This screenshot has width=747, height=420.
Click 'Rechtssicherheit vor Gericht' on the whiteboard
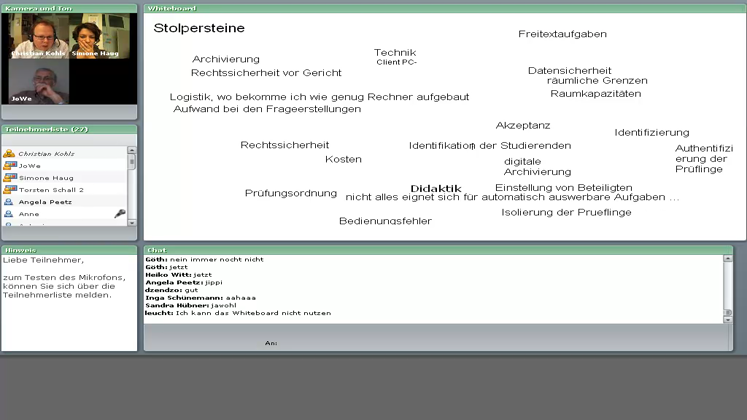coord(266,73)
